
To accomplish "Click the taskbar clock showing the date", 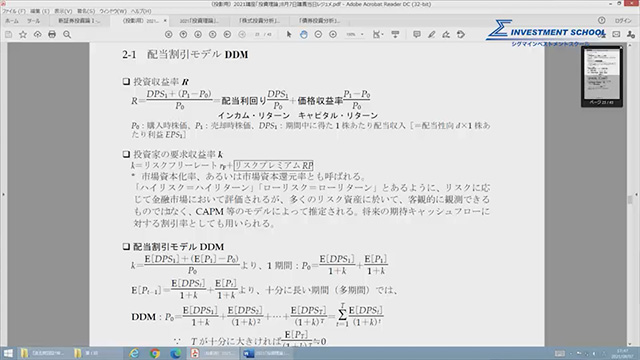I will tap(622, 353).
